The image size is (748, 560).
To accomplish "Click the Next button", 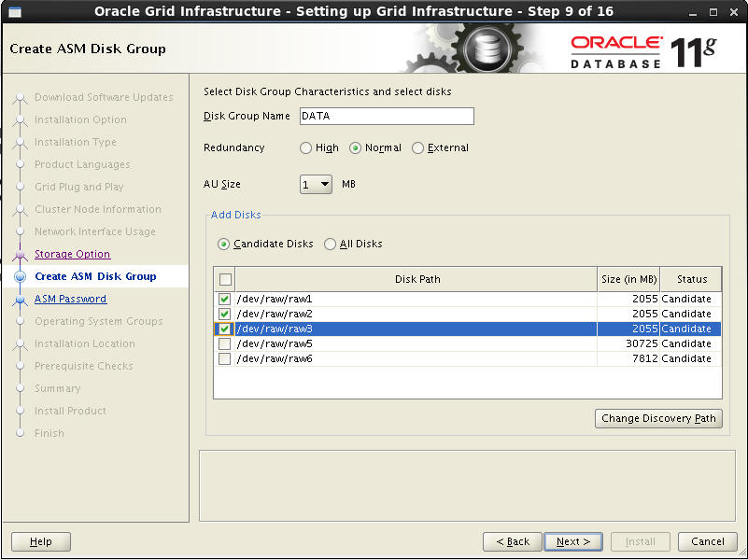I will click(x=573, y=541).
